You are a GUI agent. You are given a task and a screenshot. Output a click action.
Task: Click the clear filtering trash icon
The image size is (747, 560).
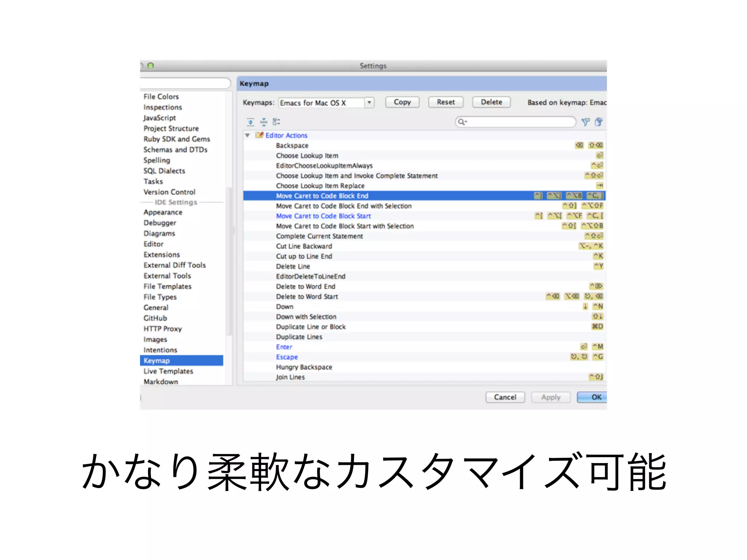tap(599, 122)
